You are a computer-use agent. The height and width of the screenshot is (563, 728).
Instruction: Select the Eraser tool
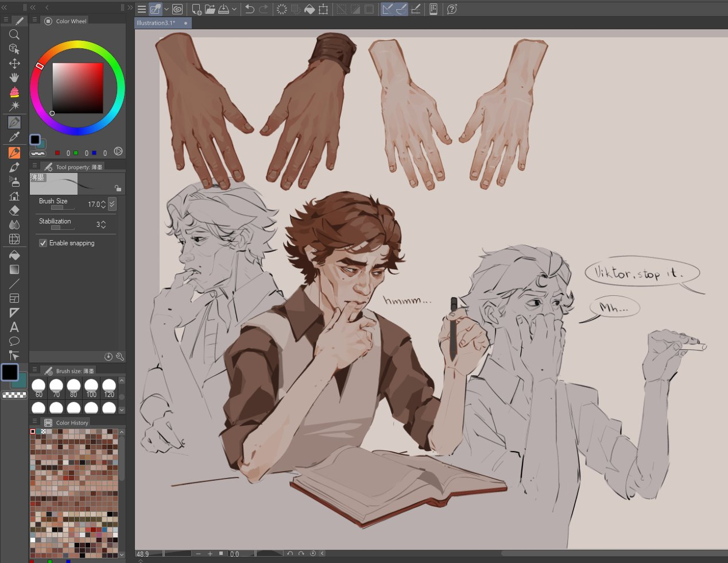tap(14, 210)
